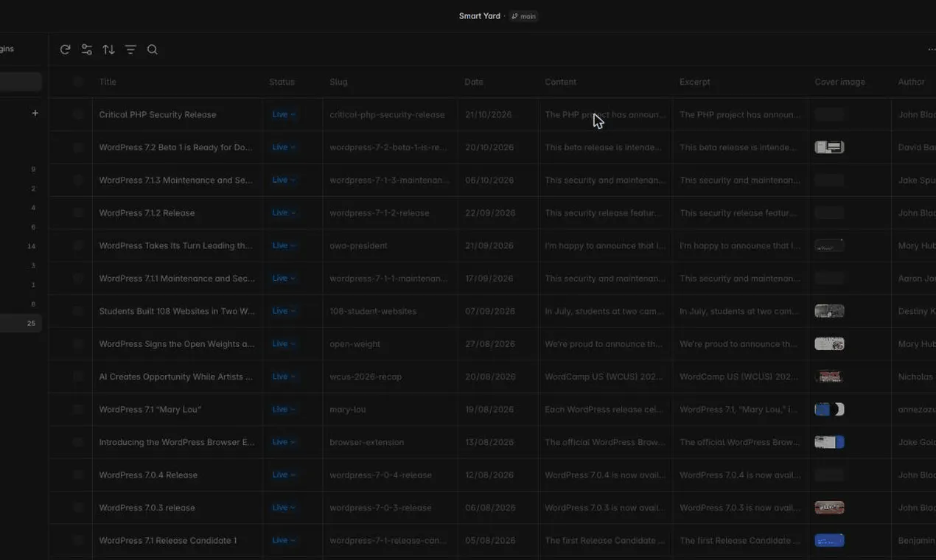Screen dimensions: 936x560
Task: Click title "WordPress 7.1.1 Maintenance and Sec"
Action: click(177, 279)
